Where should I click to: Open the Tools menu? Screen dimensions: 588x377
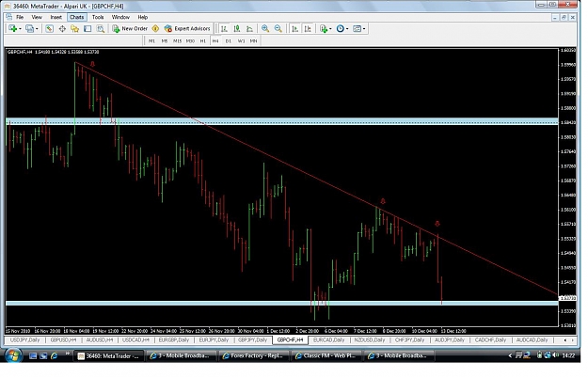[98, 17]
